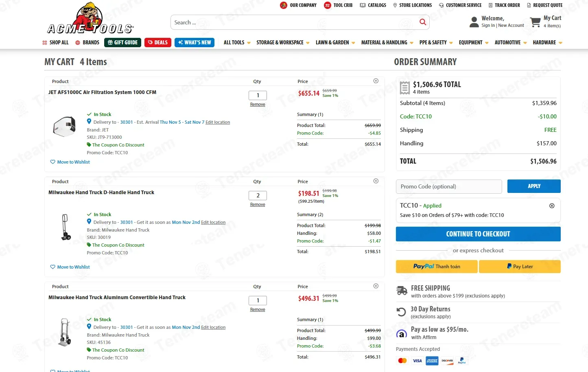Screen dimensions: 588x372
Task: Expand the Storage & Workspace menu
Action: [283, 42]
